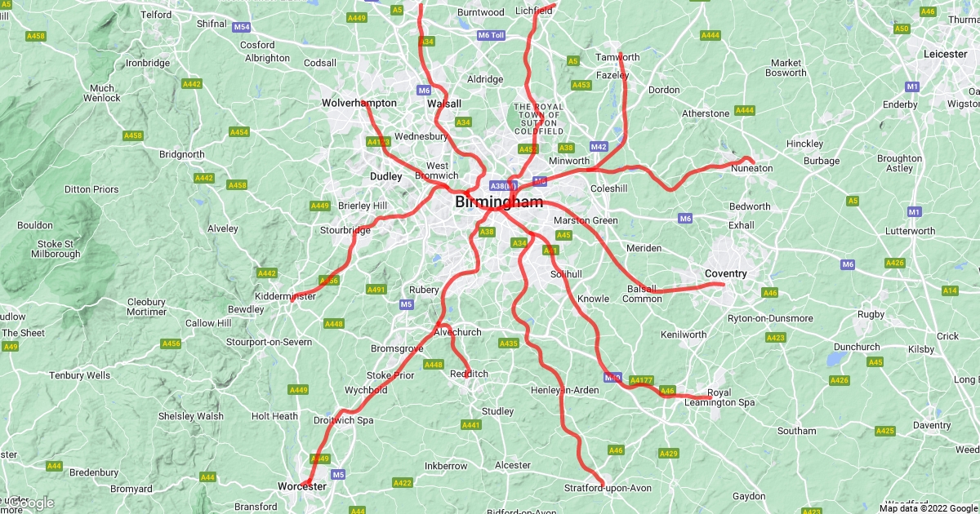Click the M54 motorway shield near Shifnal

[242, 27]
